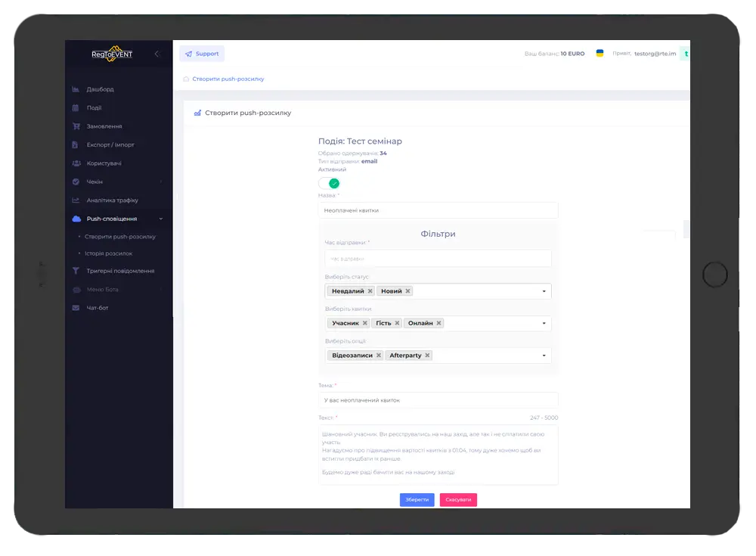Remove the Afterparty option tag
The height and width of the screenshot is (556, 756).
point(427,356)
